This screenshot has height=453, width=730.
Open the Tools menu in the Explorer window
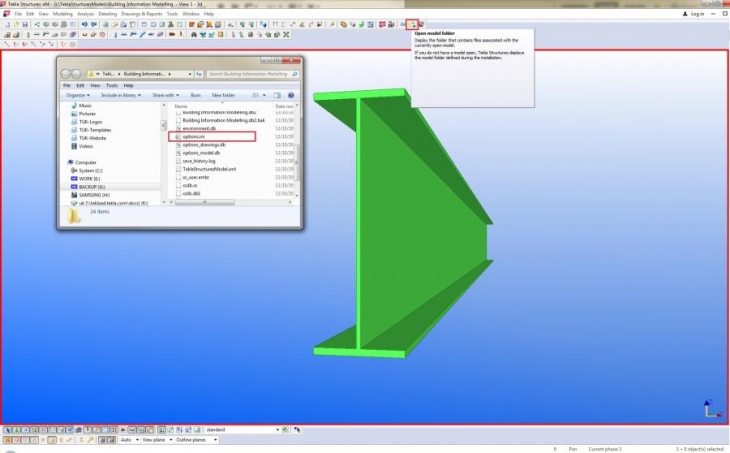pyautogui.click(x=112, y=86)
